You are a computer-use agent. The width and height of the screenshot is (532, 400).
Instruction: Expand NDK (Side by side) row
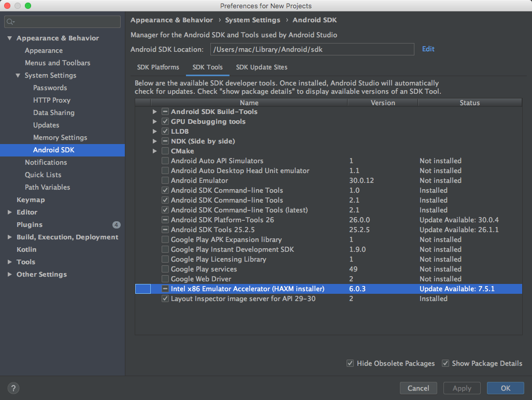click(x=155, y=141)
